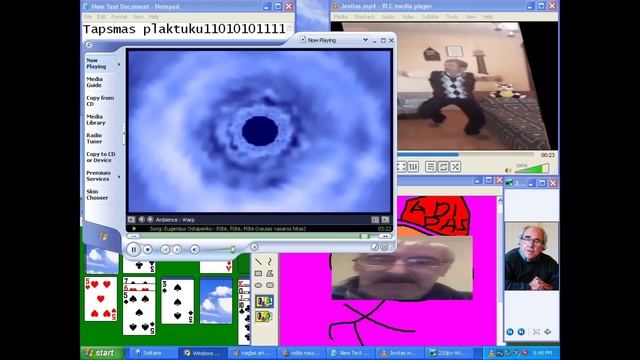Expand the Premium Services arrow
The height and width of the screenshot is (360, 640).
tap(119, 177)
